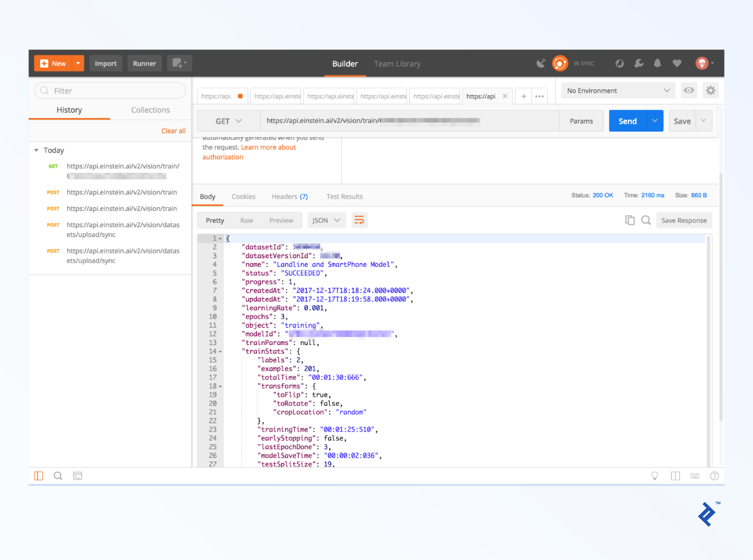The width and height of the screenshot is (753, 560).
Task: Open help with the question mark icon
Action: (x=714, y=476)
